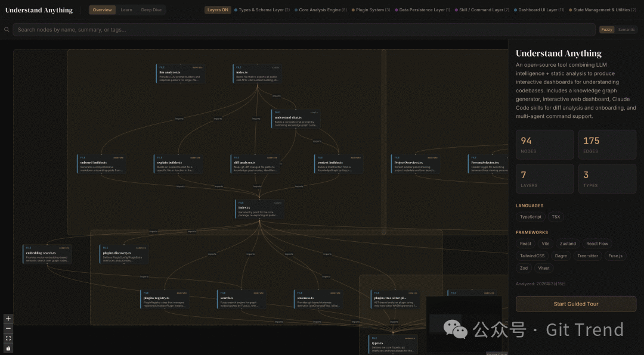Turn off the Layers ON toggle
644x355 pixels.
pyautogui.click(x=218, y=10)
